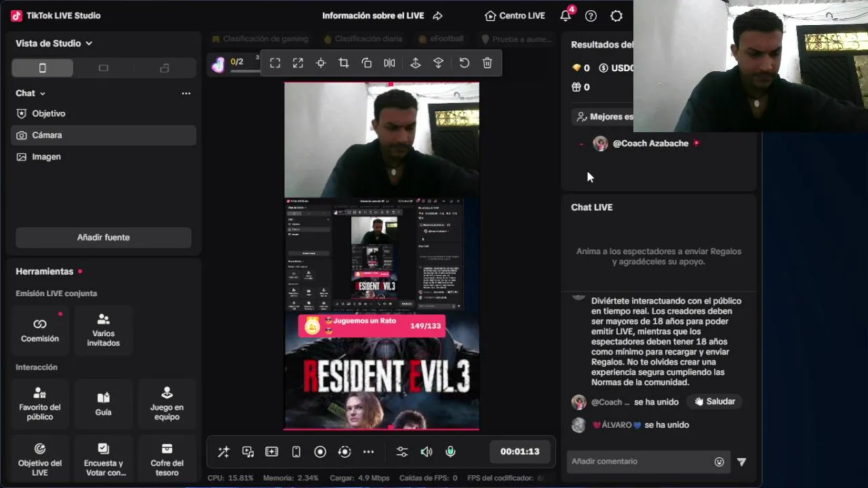The image size is (868, 488).
Task: Move the layer up with the bring-forward icon
Action: click(x=416, y=63)
